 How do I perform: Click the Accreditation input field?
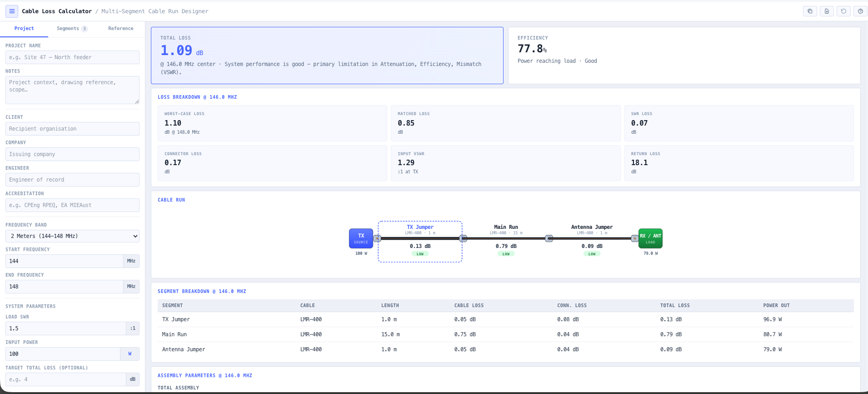[x=72, y=205]
